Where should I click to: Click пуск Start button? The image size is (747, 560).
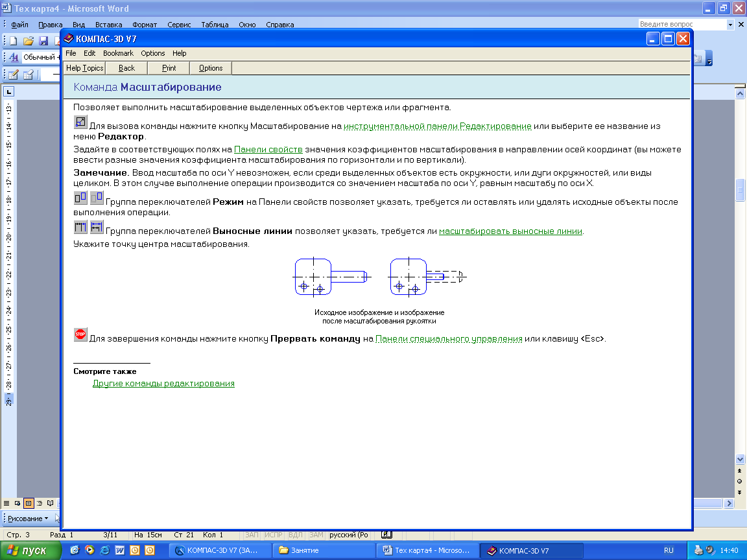(30, 550)
